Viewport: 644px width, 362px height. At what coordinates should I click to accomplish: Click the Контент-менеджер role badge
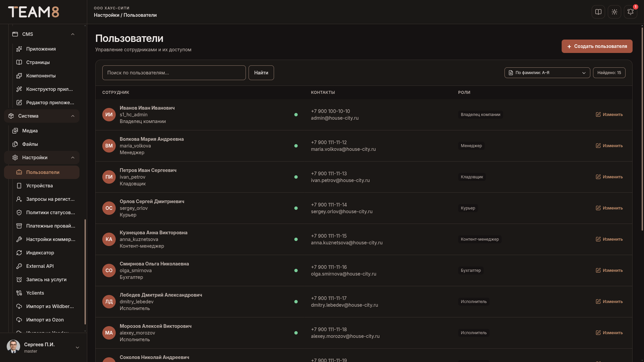[480, 239]
